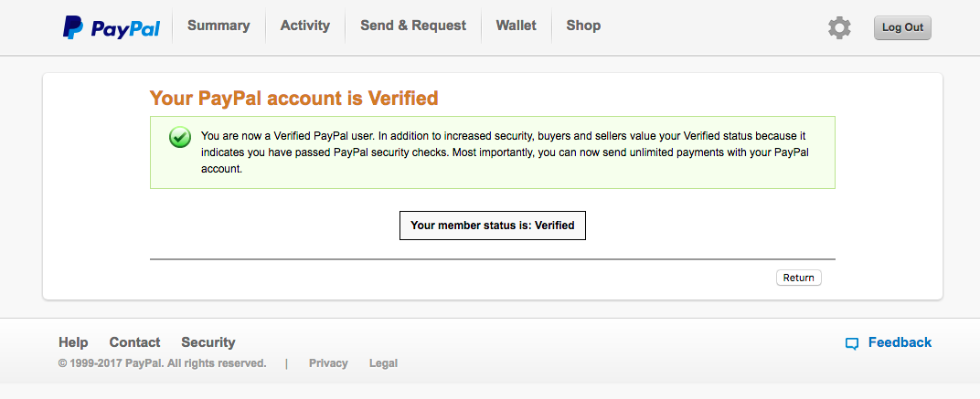The width and height of the screenshot is (980, 399).
Task: Click the 'Your PayPal account is Verified' heading
Action: (x=293, y=98)
